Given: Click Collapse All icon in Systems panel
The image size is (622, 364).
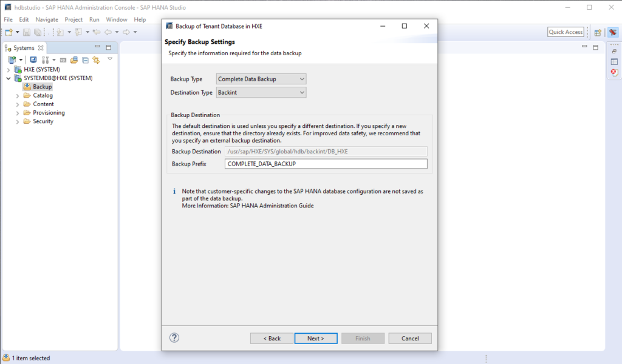Looking at the screenshot, I should (x=85, y=60).
